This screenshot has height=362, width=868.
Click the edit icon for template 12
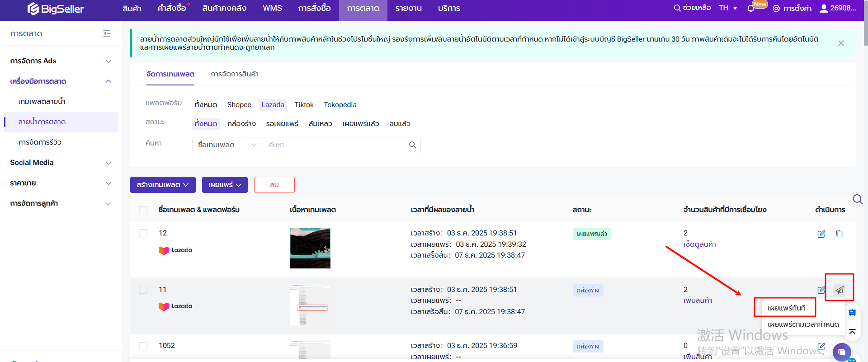[x=821, y=234]
